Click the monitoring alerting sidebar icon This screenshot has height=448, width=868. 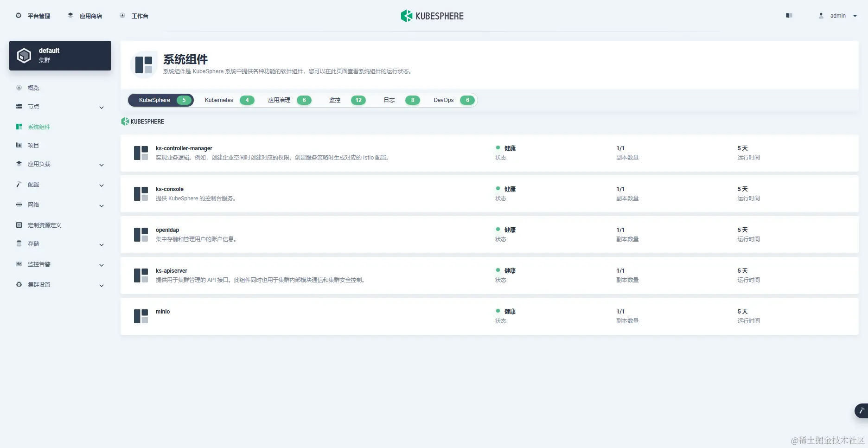coord(19,264)
